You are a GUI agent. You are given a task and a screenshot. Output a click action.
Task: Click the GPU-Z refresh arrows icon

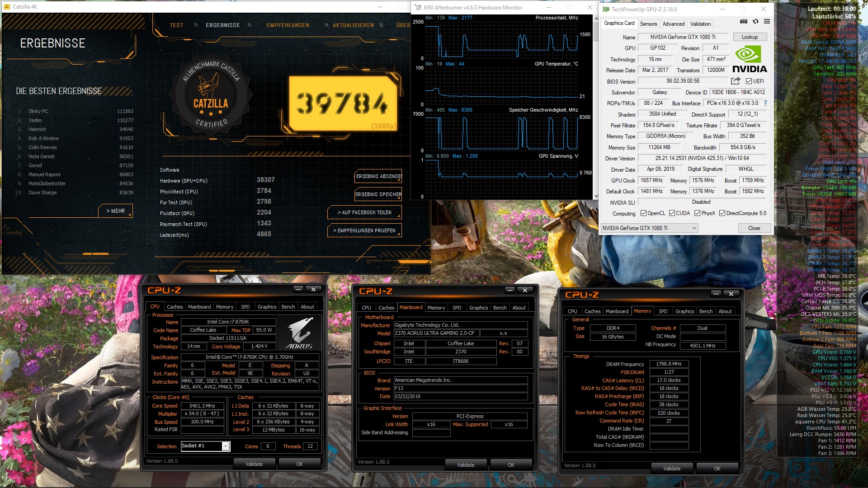coord(755,21)
